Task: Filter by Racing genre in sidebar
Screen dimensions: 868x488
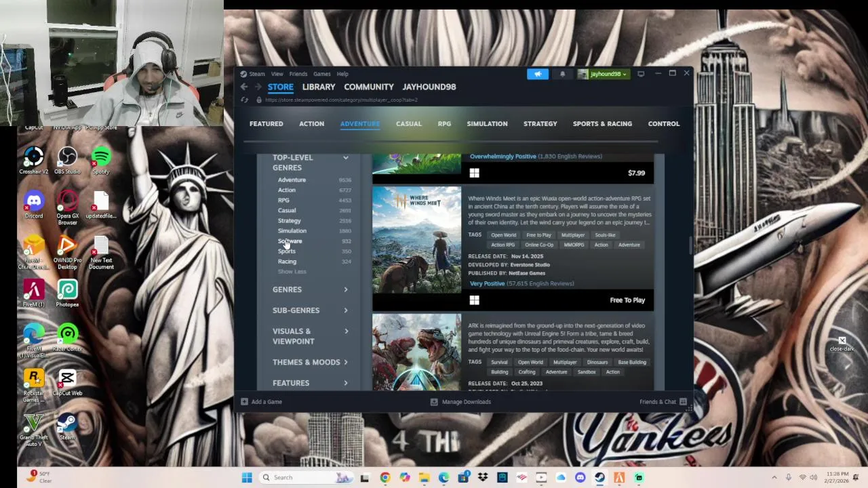Action: 287,262
